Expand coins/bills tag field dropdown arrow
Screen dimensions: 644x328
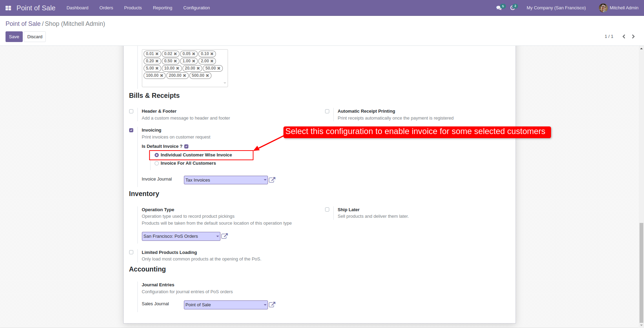(225, 83)
